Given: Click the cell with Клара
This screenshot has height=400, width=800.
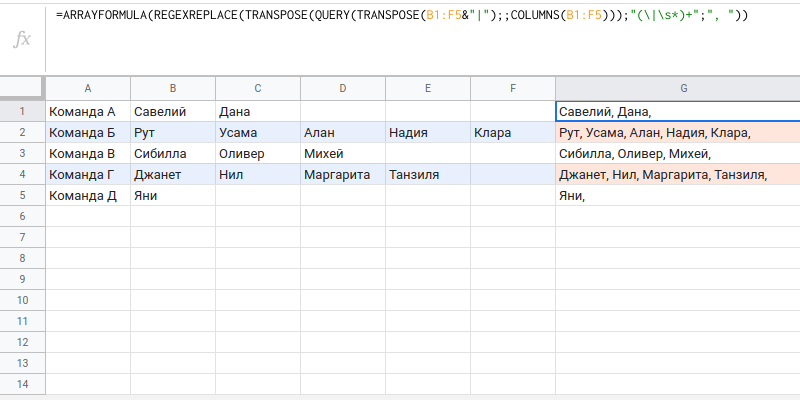Looking at the screenshot, I should 513,133.
